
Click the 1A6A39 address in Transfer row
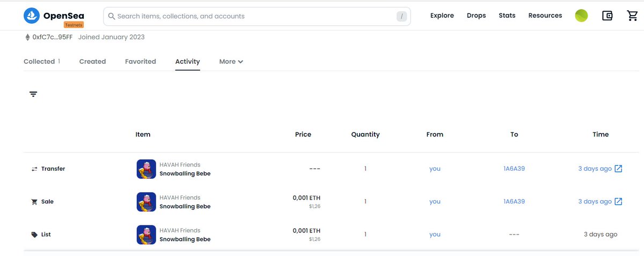tap(514, 169)
